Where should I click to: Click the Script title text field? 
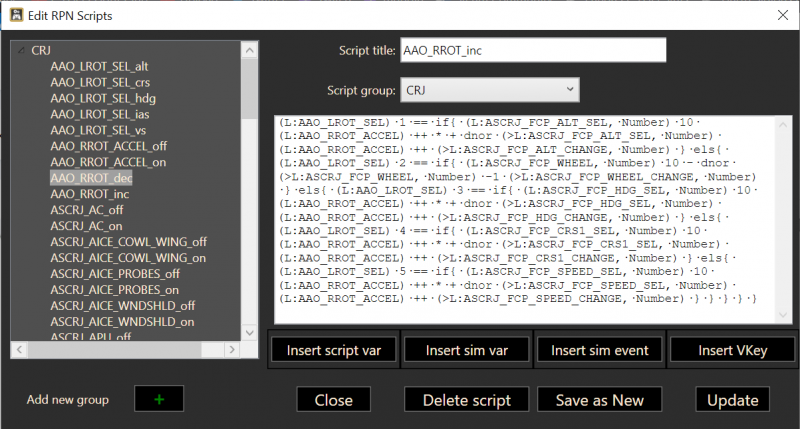coord(532,51)
